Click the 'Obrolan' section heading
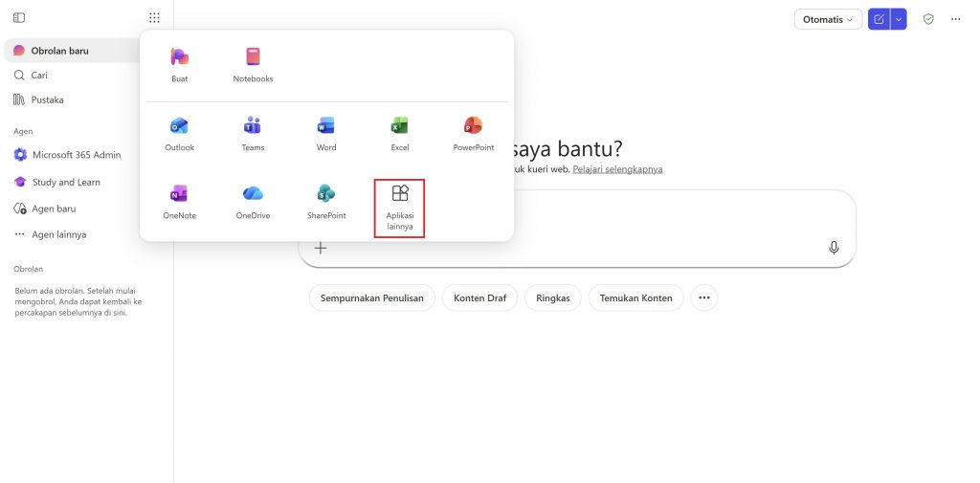The width and height of the screenshot is (980, 483). click(x=28, y=269)
